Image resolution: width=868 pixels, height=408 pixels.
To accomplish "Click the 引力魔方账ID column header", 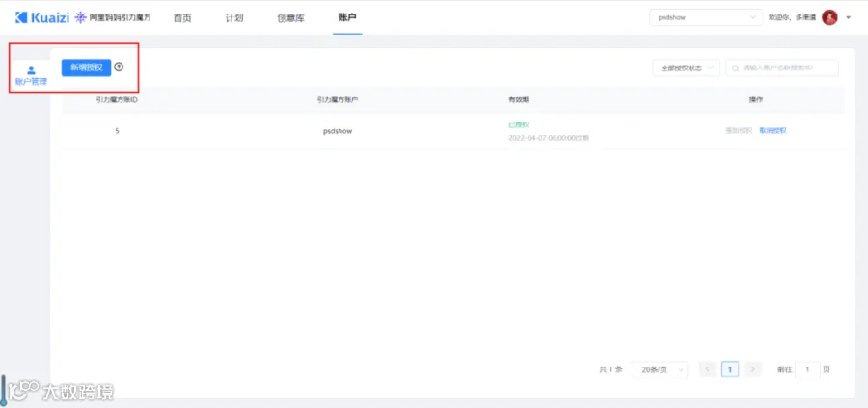I will (x=117, y=99).
